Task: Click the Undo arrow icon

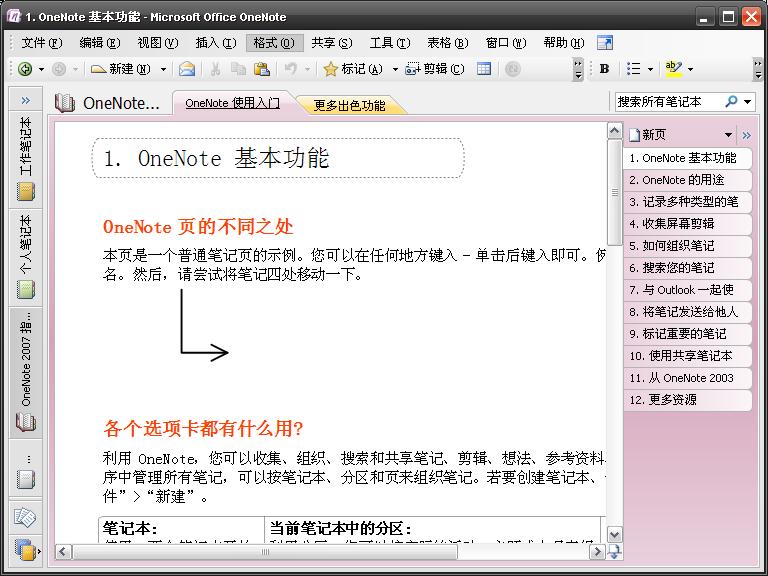Action: (x=290, y=69)
